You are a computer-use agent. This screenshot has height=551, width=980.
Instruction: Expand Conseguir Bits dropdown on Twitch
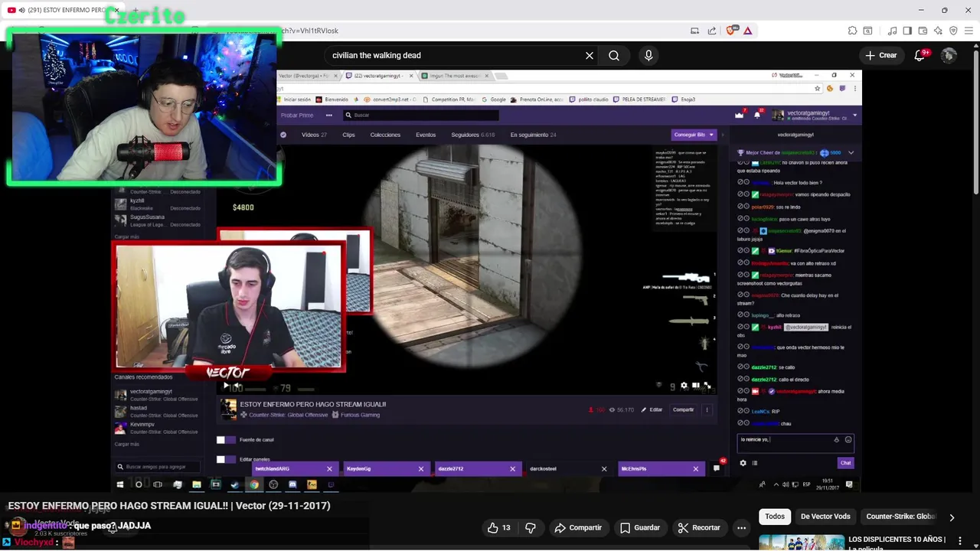(711, 135)
